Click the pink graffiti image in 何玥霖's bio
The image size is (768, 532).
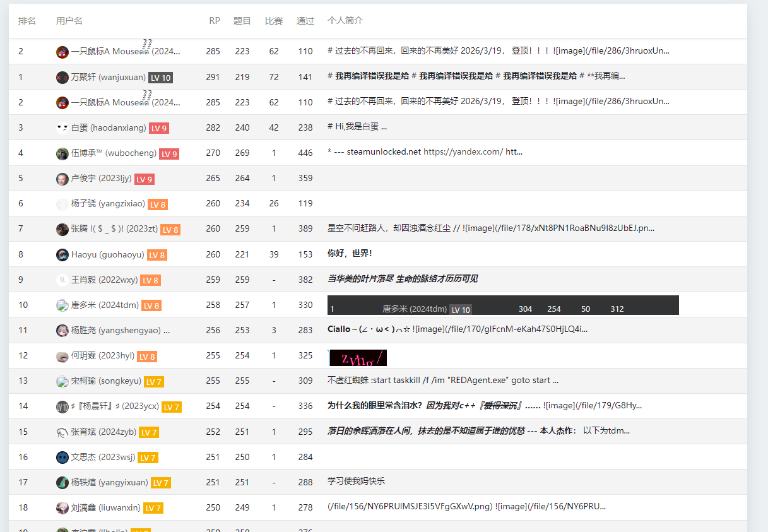pyautogui.click(x=357, y=358)
